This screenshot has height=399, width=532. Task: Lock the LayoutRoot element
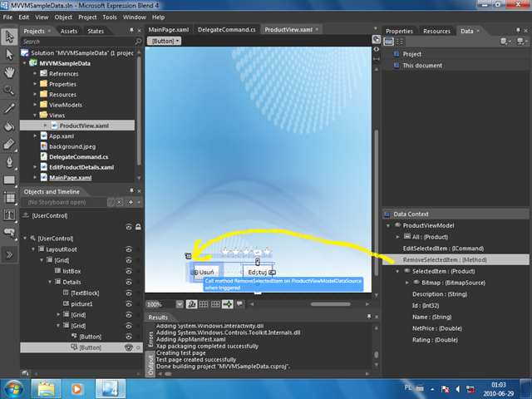click(138, 249)
